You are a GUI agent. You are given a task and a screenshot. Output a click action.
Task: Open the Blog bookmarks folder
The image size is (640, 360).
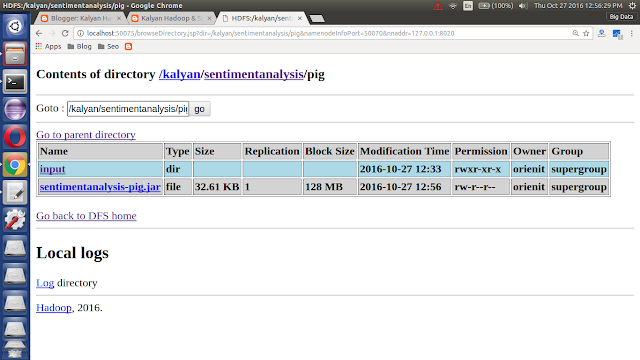(79, 47)
